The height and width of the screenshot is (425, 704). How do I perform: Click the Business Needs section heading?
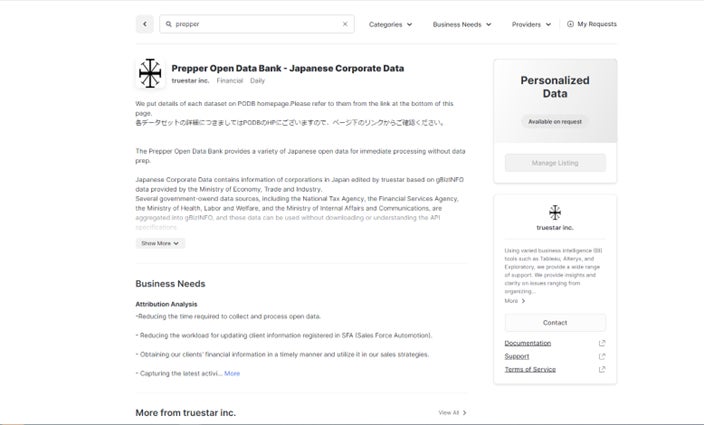coord(170,284)
